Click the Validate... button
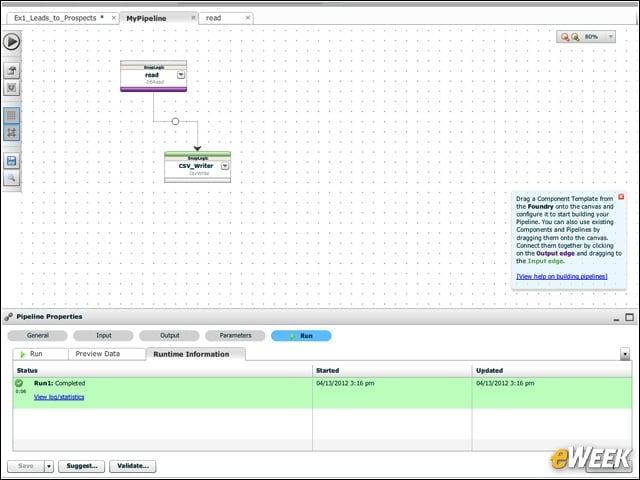The height and width of the screenshot is (480, 640). click(x=133, y=466)
